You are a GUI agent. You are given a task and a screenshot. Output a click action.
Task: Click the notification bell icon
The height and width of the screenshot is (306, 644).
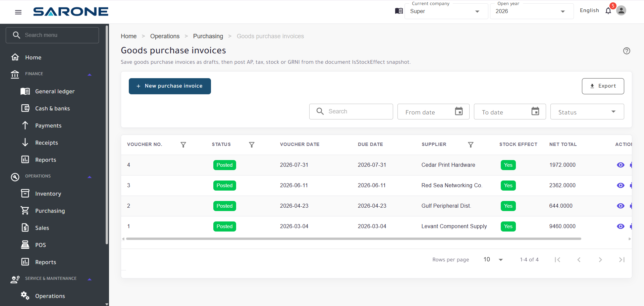[x=608, y=11]
